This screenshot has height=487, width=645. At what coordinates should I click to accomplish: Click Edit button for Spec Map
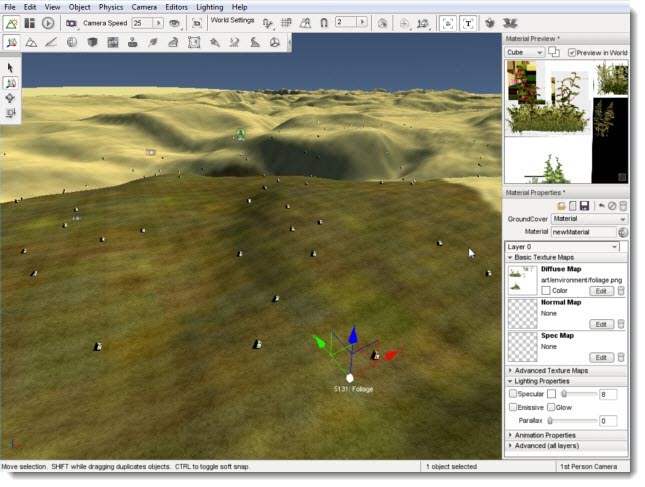tap(601, 357)
